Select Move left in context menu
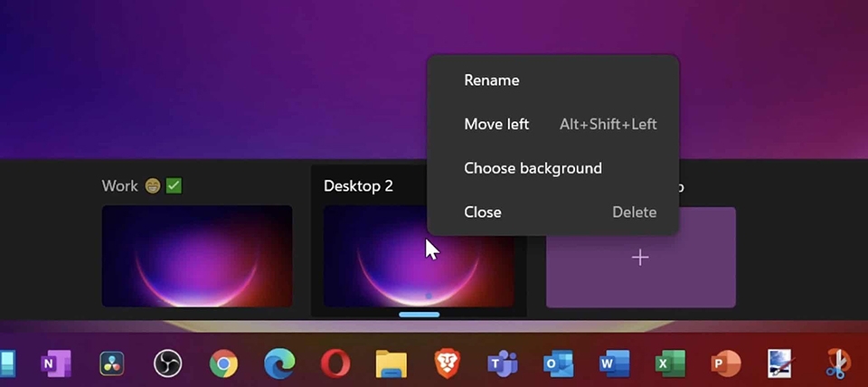 click(x=553, y=124)
